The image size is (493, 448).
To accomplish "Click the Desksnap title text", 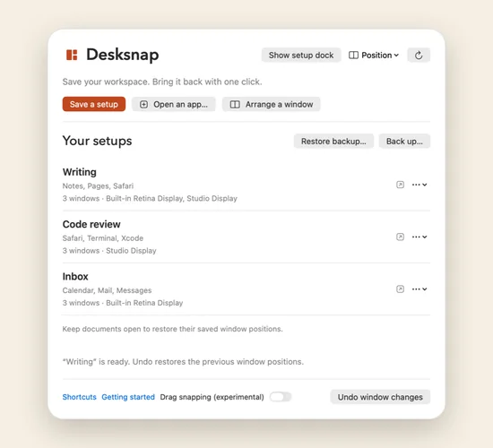I will 123,55.
